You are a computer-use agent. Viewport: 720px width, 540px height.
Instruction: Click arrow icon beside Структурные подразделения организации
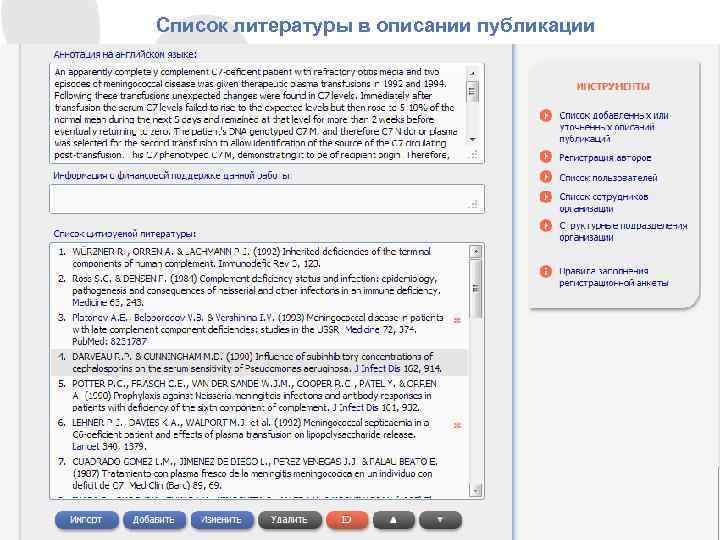tap(546, 225)
